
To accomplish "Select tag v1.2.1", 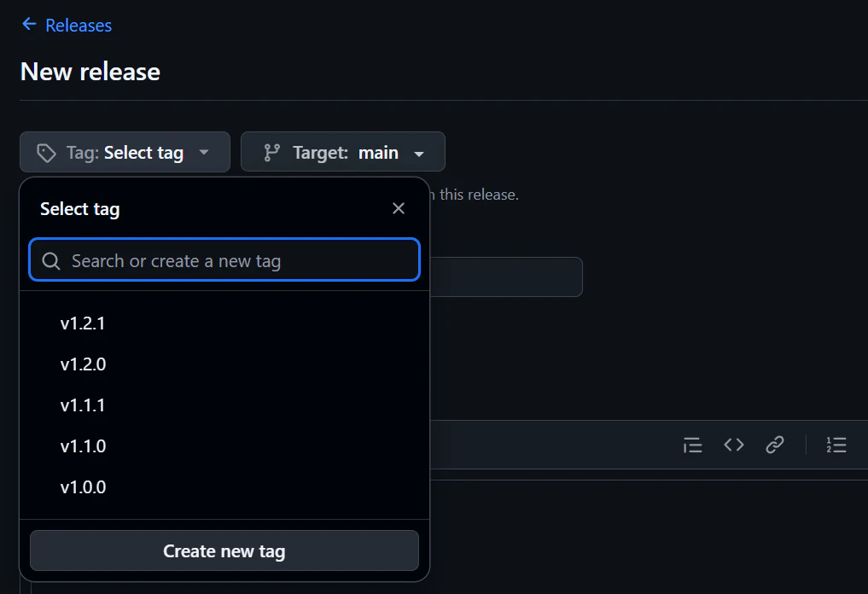I will (x=224, y=323).
